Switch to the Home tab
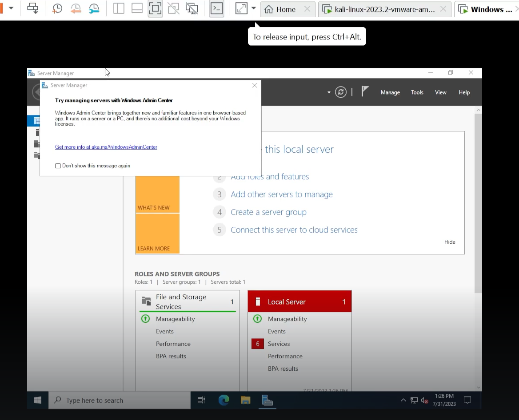 [x=287, y=9]
